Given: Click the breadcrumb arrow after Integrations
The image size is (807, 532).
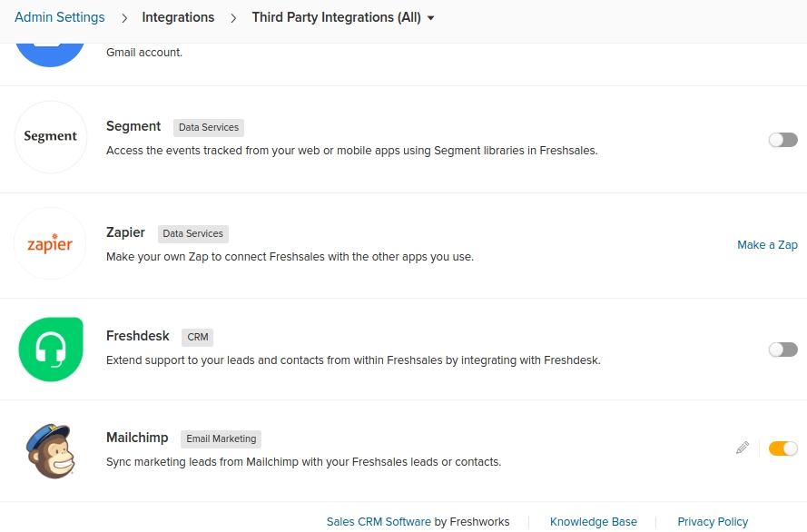Looking at the screenshot, I should pos(233,18).
